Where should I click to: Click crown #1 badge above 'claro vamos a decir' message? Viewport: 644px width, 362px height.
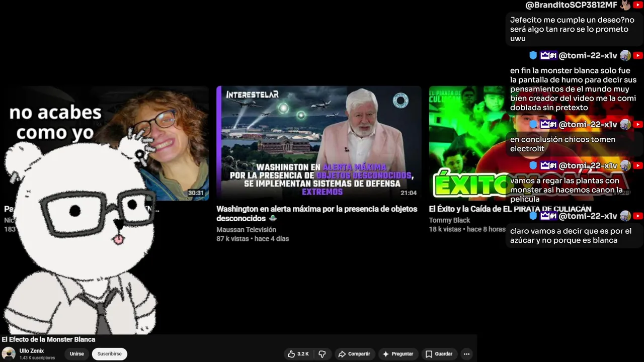548,216
